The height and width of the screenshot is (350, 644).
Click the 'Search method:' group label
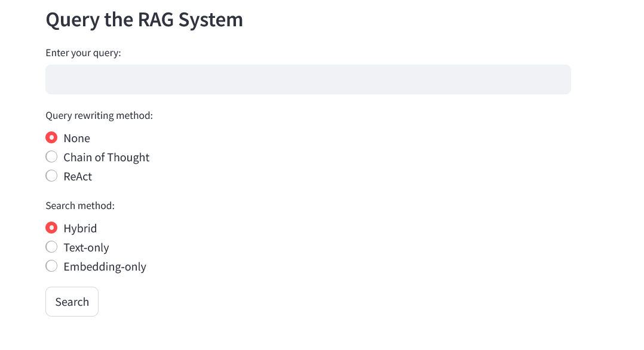coord(80,205)
